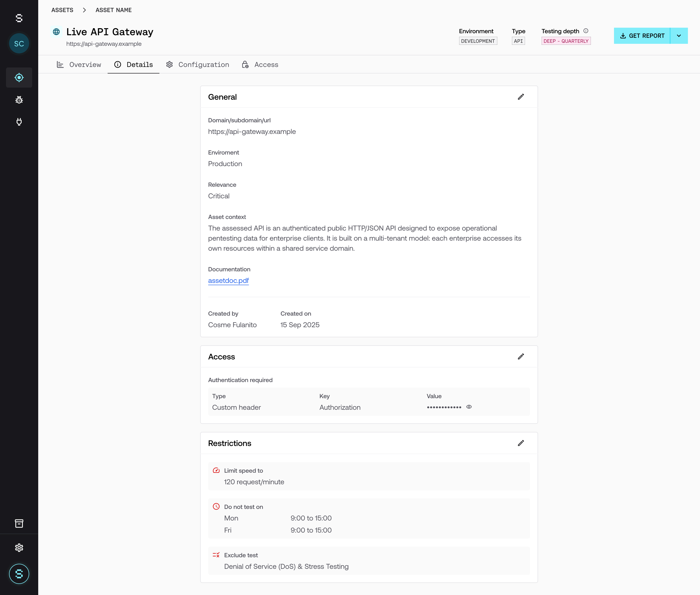Open the Access tab
Viewport: 700px width, 595px height.
click(260, 64)
